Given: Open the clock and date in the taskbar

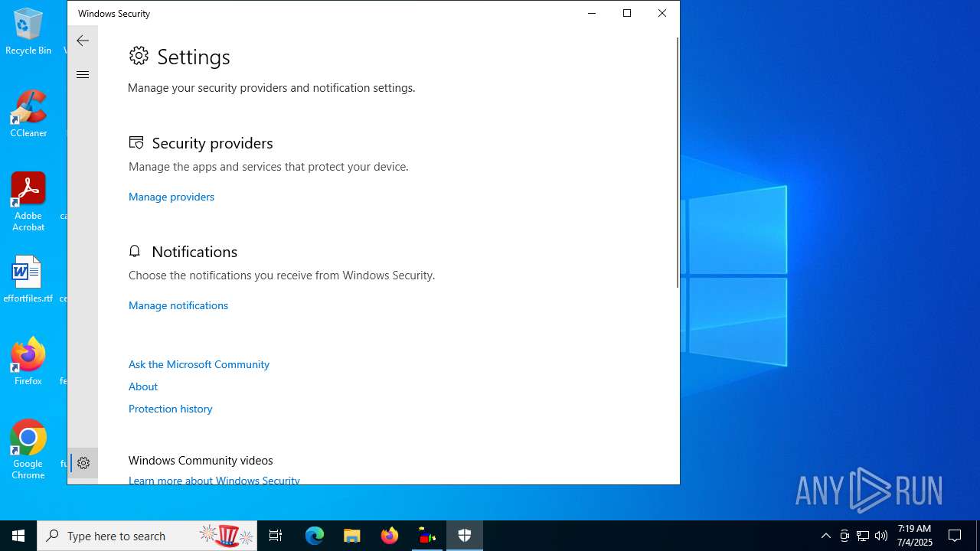Looking at the screenshot, I should (x=915, y=536).
